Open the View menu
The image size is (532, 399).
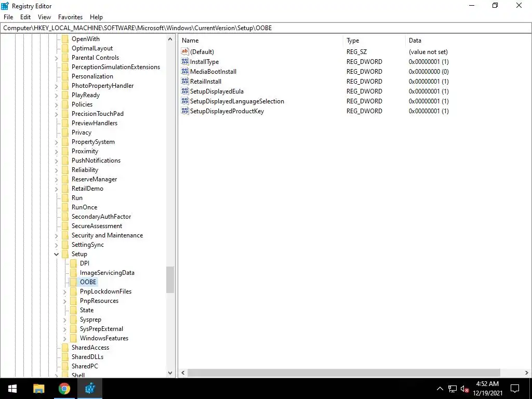(44, 17)
